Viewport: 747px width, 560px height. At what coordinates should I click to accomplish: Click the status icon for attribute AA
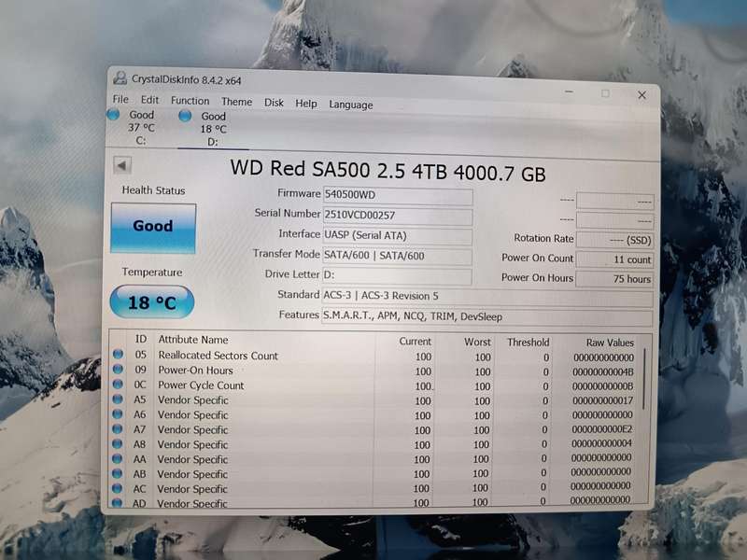tap(118, 458)
